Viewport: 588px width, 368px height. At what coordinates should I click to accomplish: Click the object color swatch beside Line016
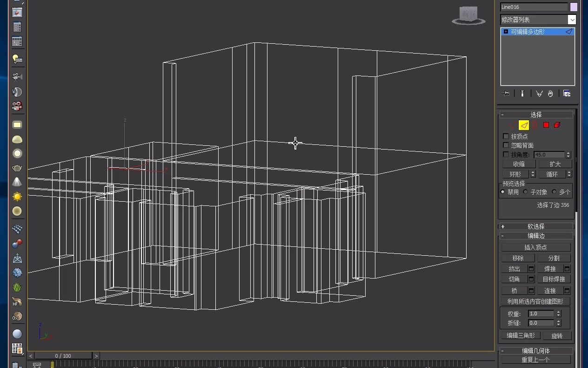574,7
